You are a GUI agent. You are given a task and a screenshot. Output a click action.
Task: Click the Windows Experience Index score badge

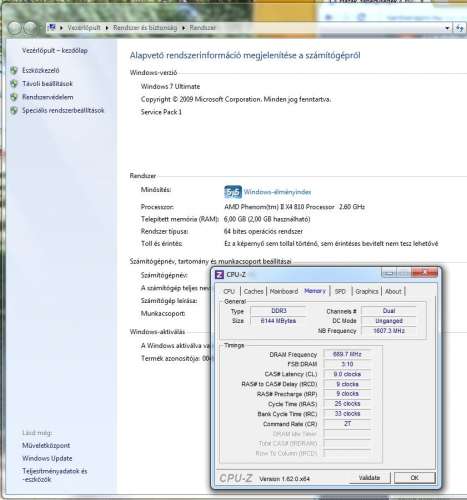click(x=233, y=192)
